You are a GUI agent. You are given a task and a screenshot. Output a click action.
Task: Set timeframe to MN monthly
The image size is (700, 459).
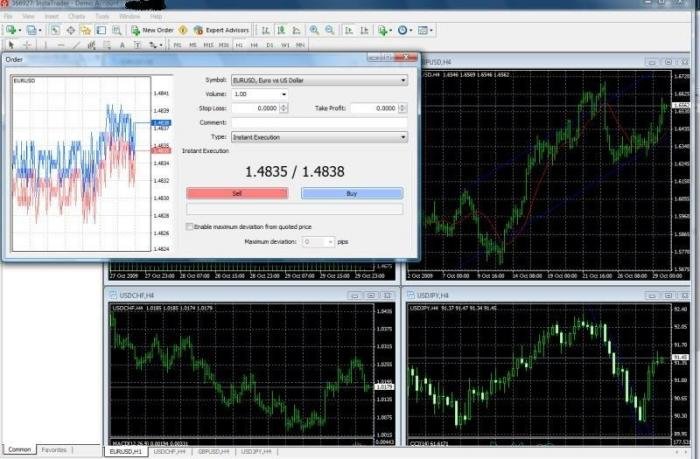pyautogui.click(x=300, y=45)
